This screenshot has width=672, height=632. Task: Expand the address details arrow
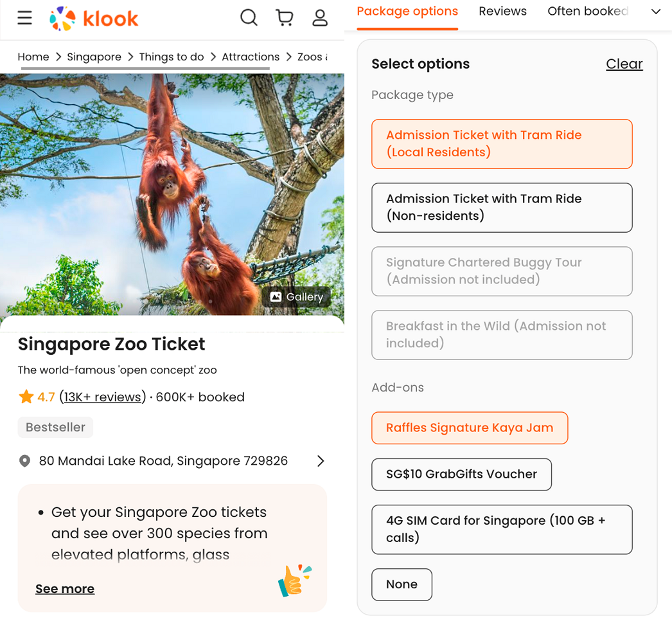click(x=321, y=461)
